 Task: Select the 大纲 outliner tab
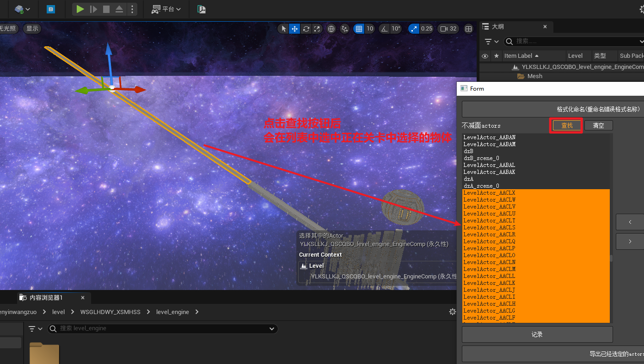pyautogui.click(x=498, y=27)
